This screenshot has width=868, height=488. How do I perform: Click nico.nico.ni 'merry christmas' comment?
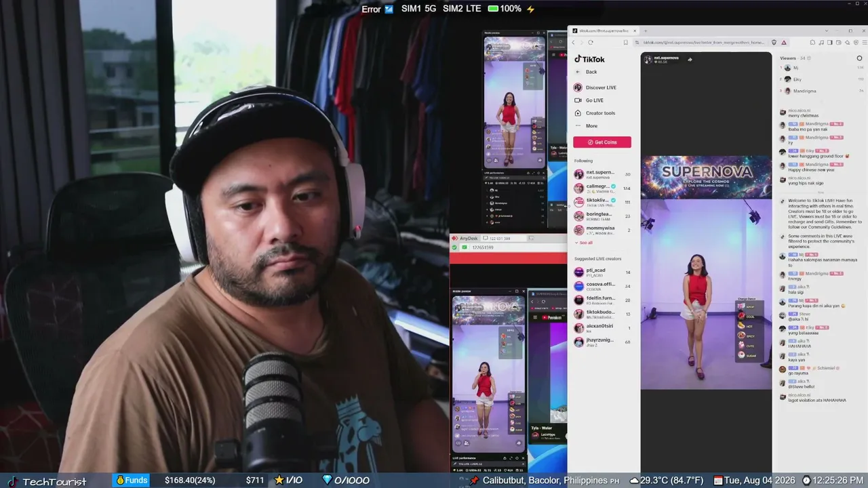pyautogui.click(x=803, y=116)
